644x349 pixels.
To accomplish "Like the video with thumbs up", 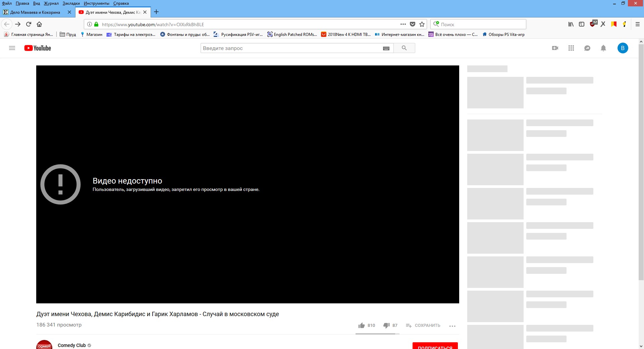I will coord(362,325).
